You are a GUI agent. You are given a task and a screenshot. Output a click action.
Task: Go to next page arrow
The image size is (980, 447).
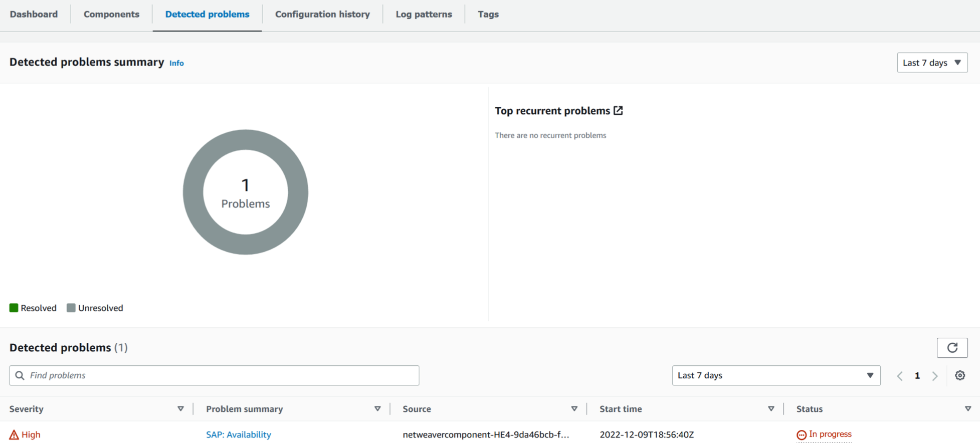(x=935, y=376)
